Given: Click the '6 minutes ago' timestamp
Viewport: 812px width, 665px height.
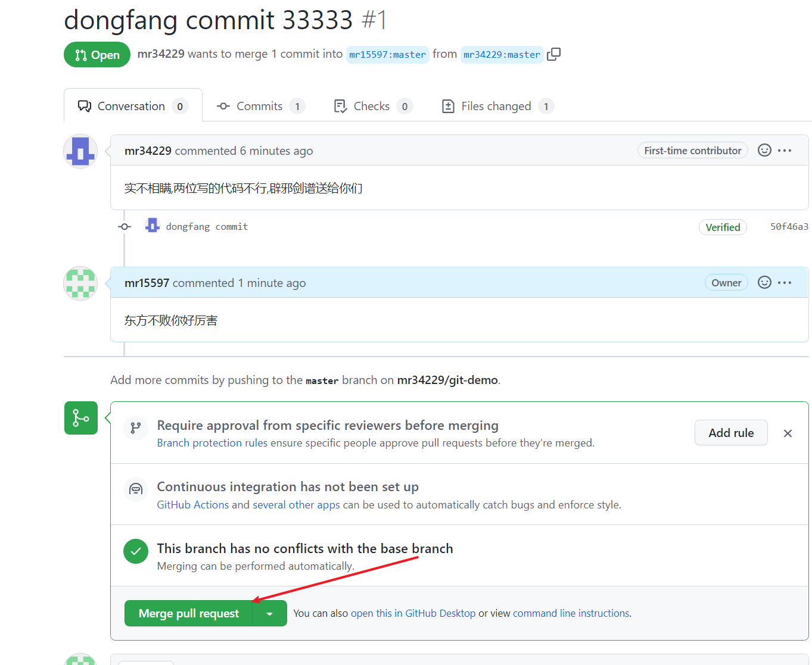Looking at the screenshot, I should point(276,151).
